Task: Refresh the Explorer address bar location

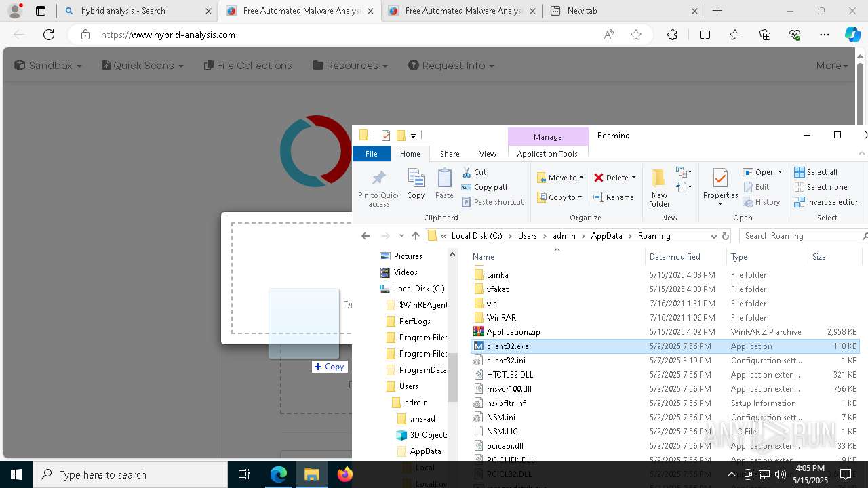Action: tap(726, 236)
